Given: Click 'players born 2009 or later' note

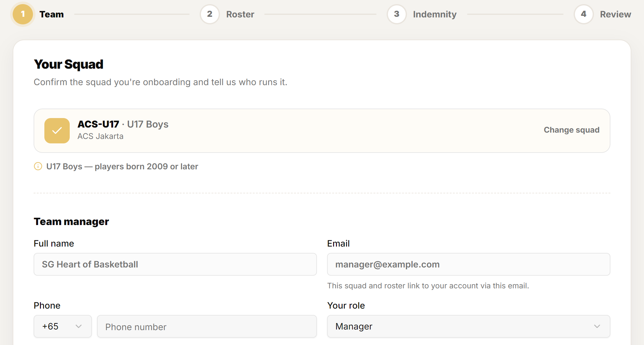Looking at the screenshot, I should point(146,166).
